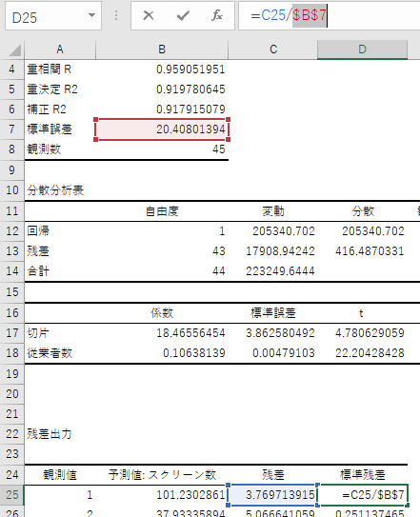Select row 7 header
Image resolution: width=420 pixels, height=517 pixels.
click(x=11, y=129)
